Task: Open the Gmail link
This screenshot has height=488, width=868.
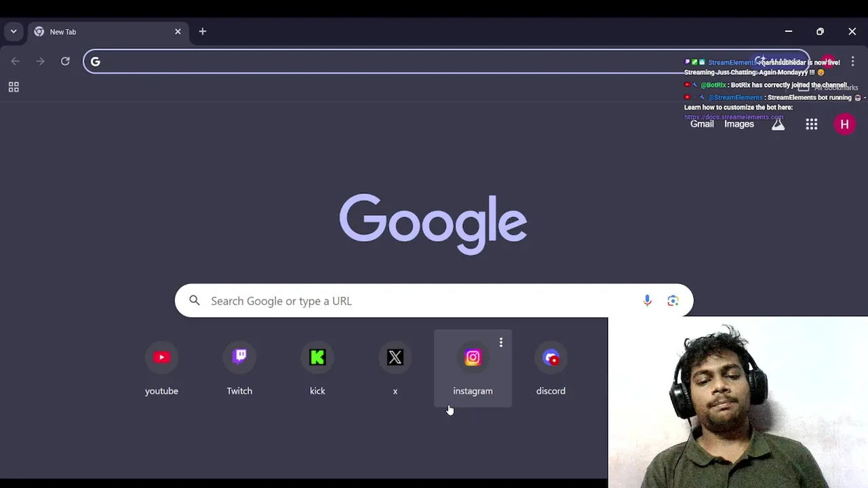Action: (702, 124)
